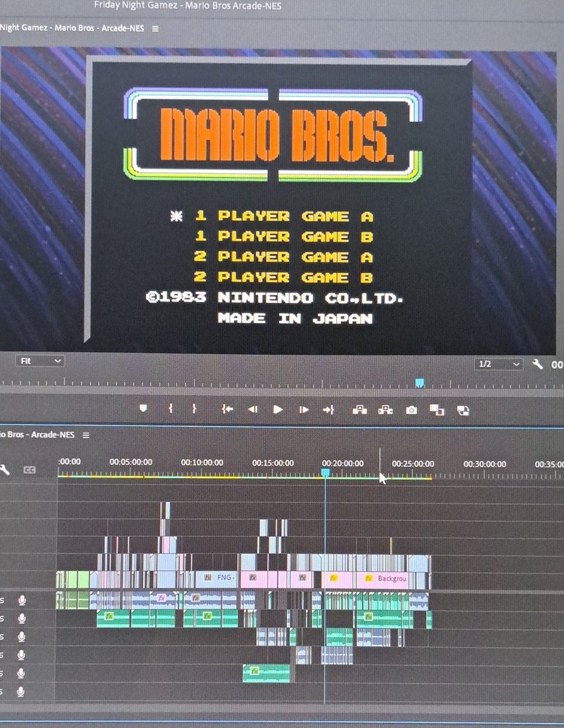Jump to the Out point
Image resolution: width=564 pixels, height=728 pixels.
tap(328, 409)
